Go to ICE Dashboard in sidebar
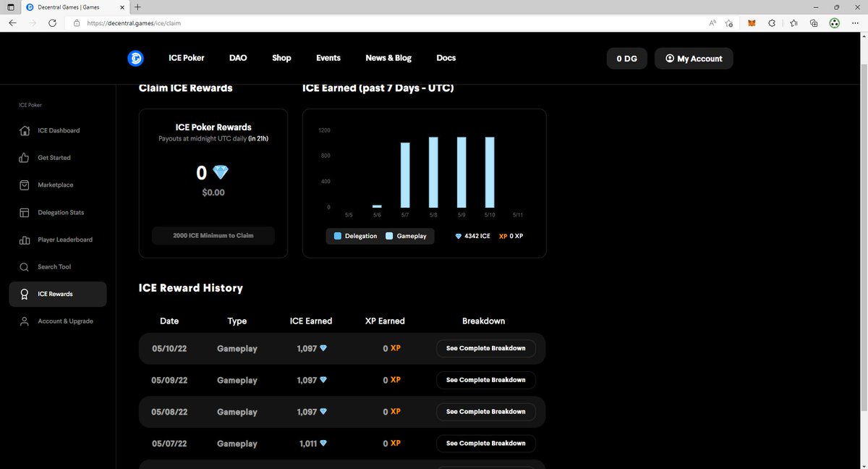The height and width of the screenshot is (469, 868). pyautogui.click(x=58, y=130)
